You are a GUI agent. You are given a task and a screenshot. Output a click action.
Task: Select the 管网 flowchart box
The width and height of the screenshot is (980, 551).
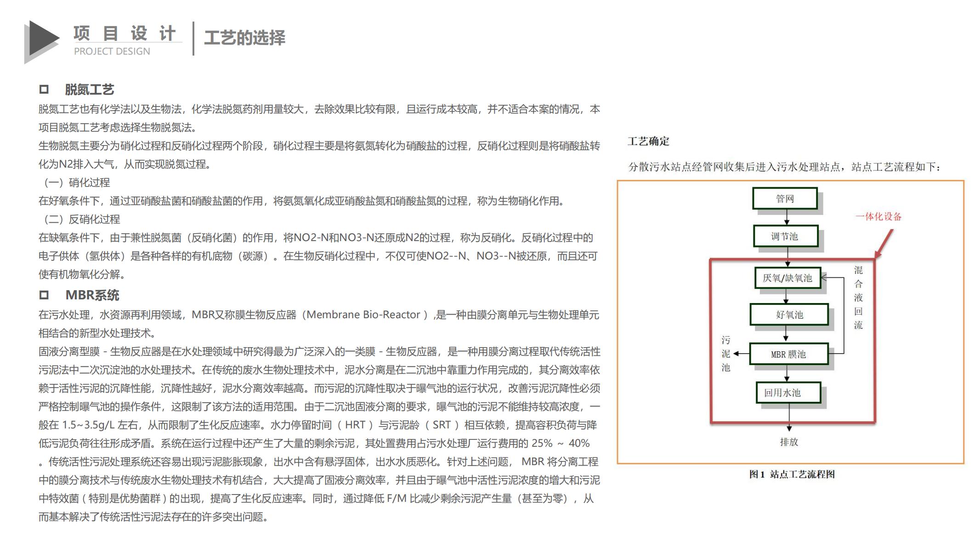click(x=785, y=199)
